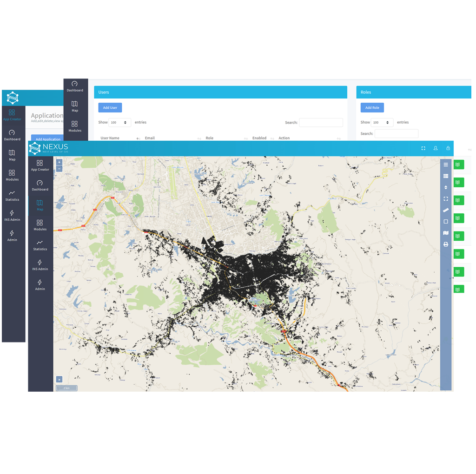Click the lock icon in Nexus header
The image size is (476, 474).
click(x=448, y=148)
